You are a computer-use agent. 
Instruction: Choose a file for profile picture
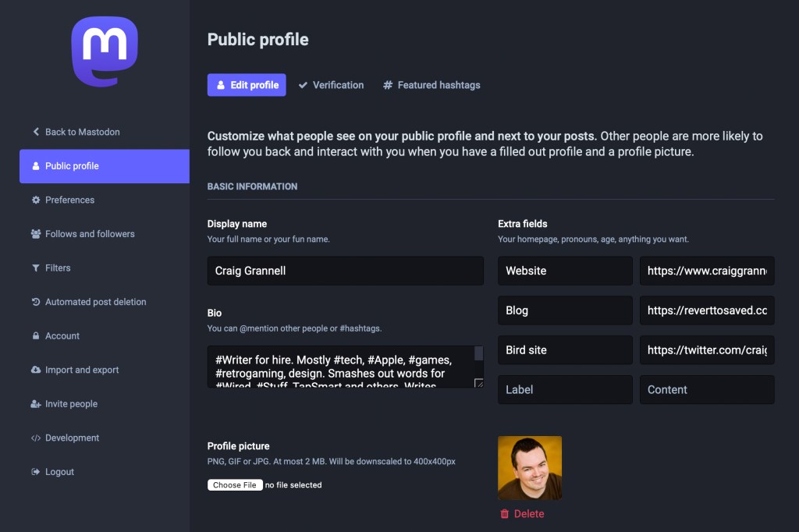tap(235, 485)
